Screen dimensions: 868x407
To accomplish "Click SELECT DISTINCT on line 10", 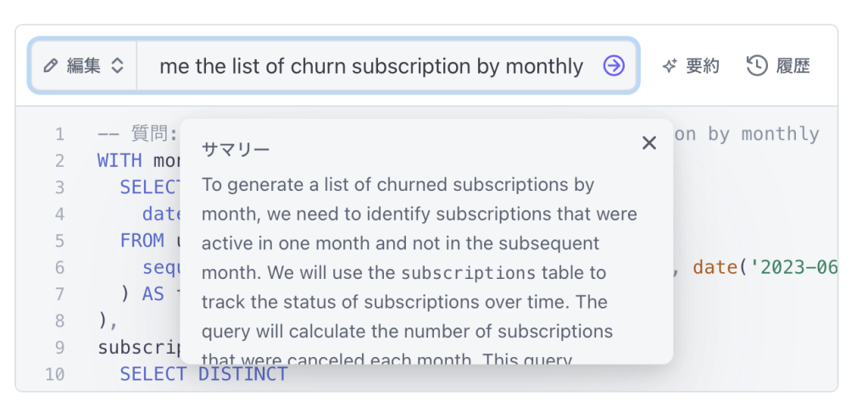I will [x=203, y=374].
